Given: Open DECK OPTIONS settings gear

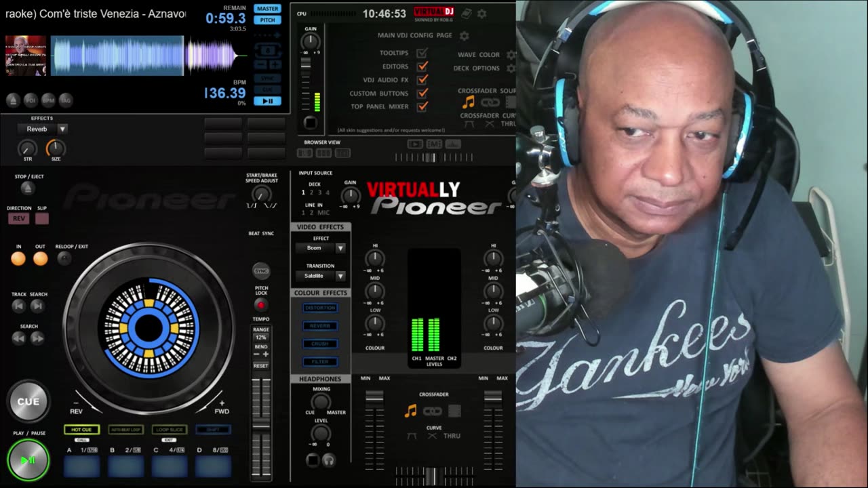Looking at the screenshot, I should (x=511, y=68).
